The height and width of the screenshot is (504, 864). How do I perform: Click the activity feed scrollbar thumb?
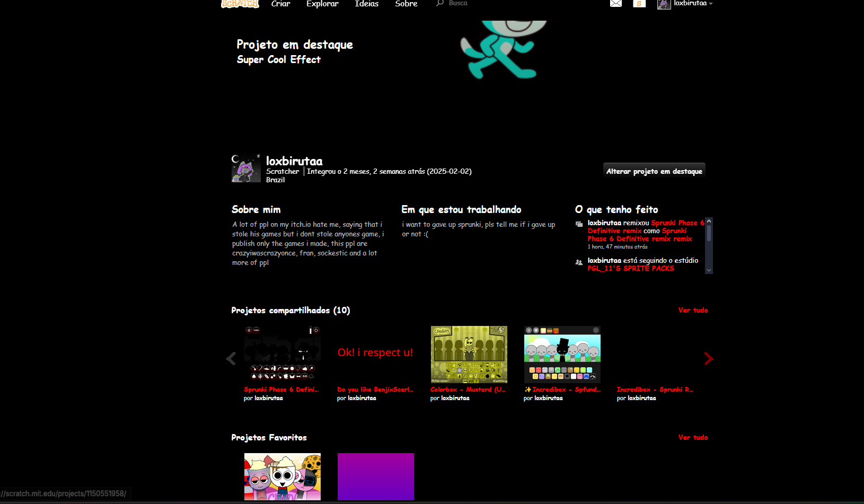[x=709, y=233]
